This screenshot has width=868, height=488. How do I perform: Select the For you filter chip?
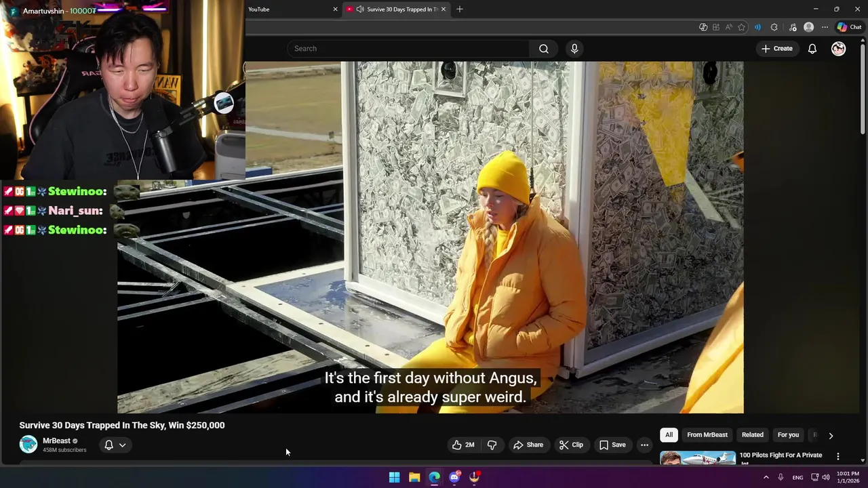(788, 435)
